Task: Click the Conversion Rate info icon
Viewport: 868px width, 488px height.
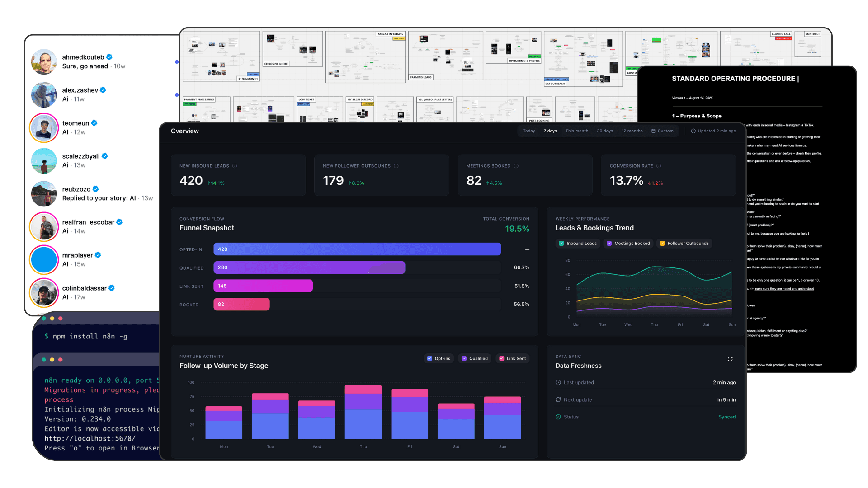Action: pos(659,166)
